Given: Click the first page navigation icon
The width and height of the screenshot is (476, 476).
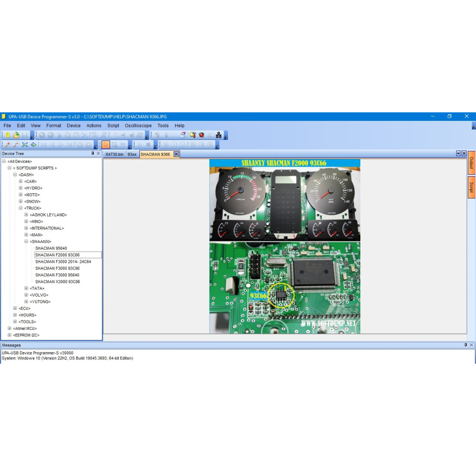Looking at the screenshot, I should click(x=44, y=145).
